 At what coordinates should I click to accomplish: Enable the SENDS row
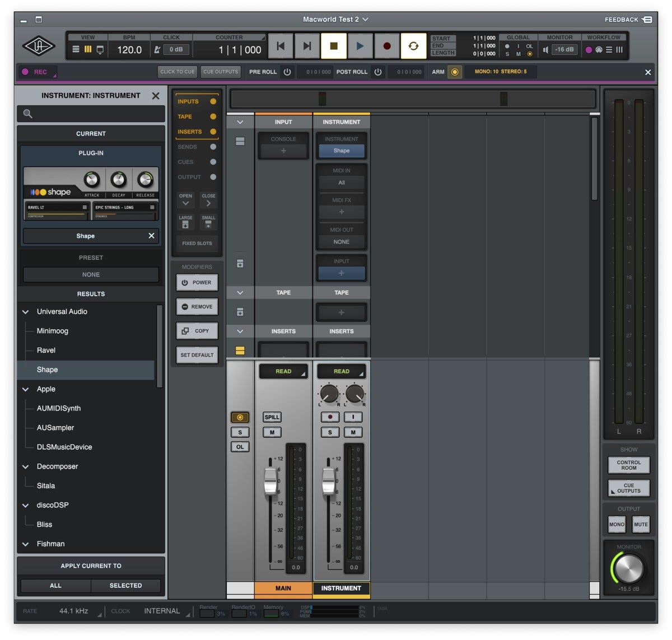pos(213,147)
